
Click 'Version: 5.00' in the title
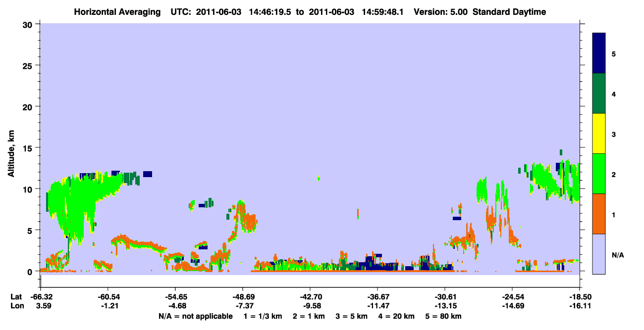click(440, 12)
